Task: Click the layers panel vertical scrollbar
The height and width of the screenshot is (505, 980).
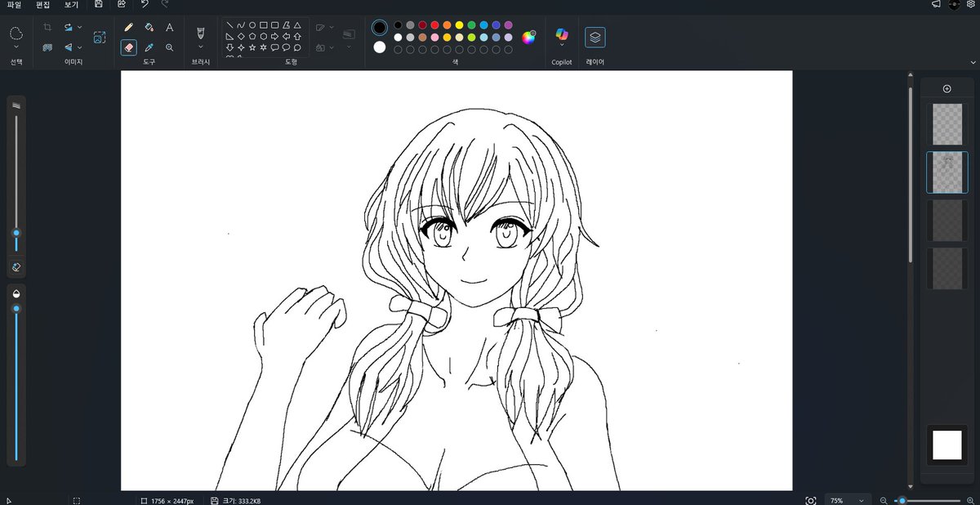Action: point(911,176)
